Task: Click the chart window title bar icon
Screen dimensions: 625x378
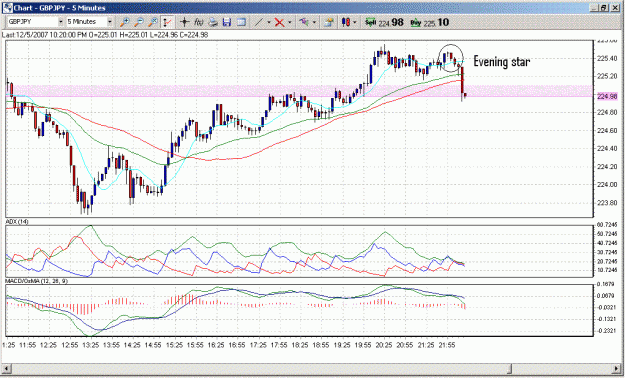Action: click(8, 8)
